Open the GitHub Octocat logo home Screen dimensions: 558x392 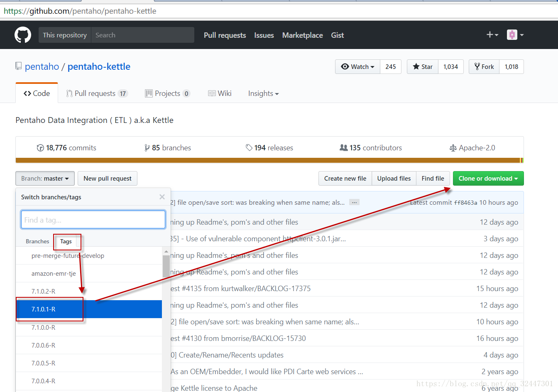click(x=23, y=35)
